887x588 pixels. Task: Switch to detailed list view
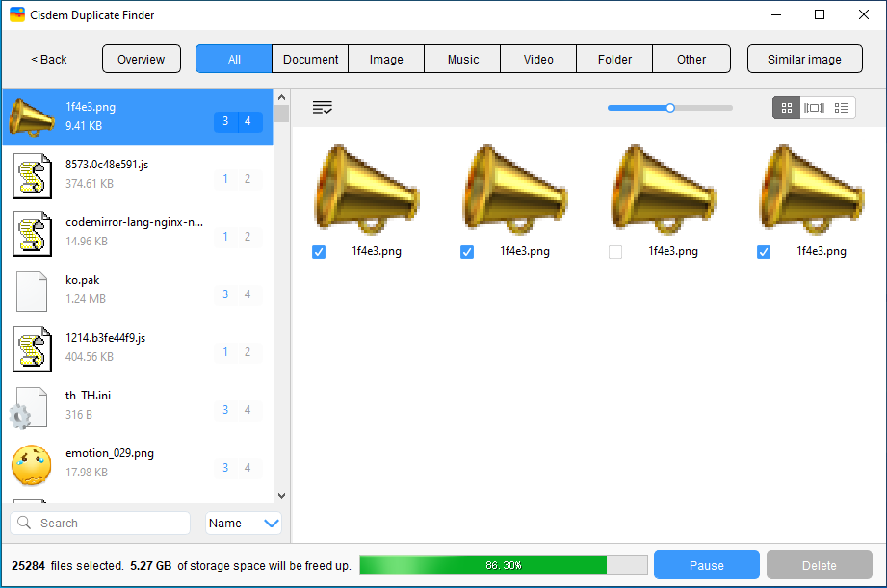(841, 108)
